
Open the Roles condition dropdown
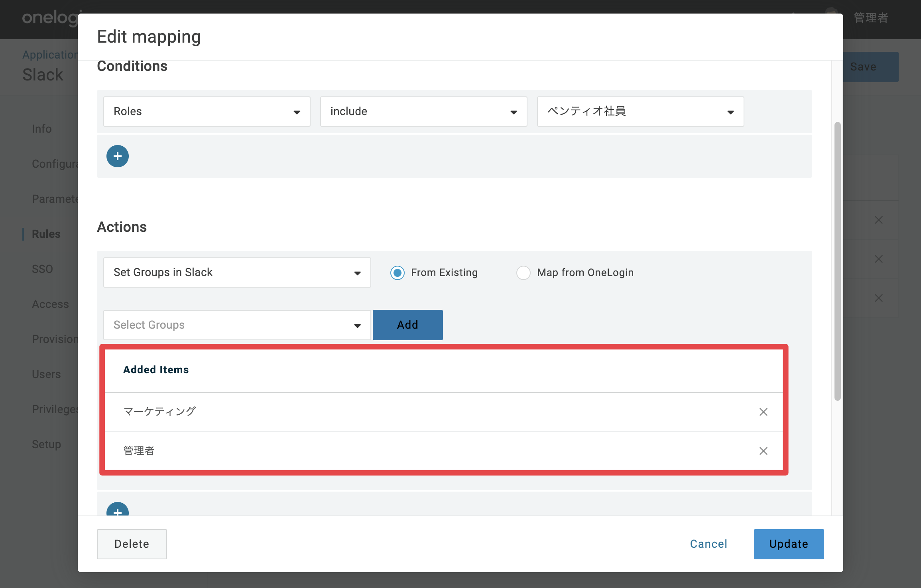[207, 112]
